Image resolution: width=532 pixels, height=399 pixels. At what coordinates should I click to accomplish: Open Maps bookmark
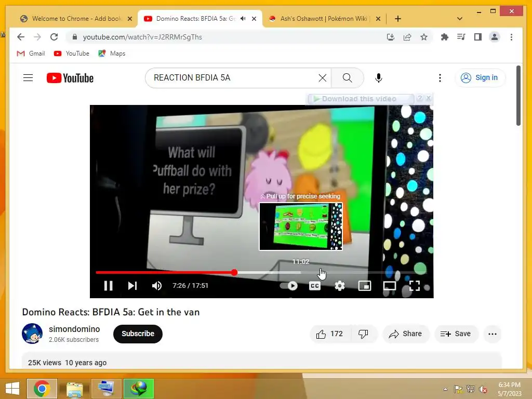pos(112,54)
